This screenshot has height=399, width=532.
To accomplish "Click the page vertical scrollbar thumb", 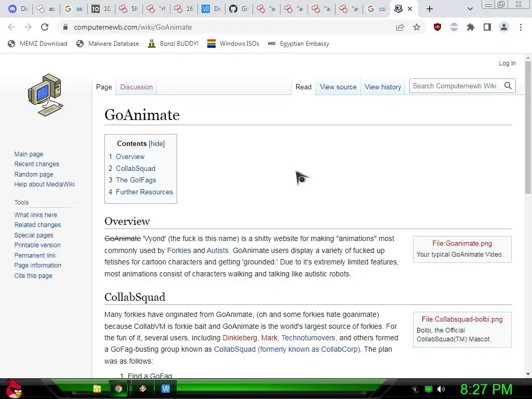I will pyautogui.click(x=528, y=127).
